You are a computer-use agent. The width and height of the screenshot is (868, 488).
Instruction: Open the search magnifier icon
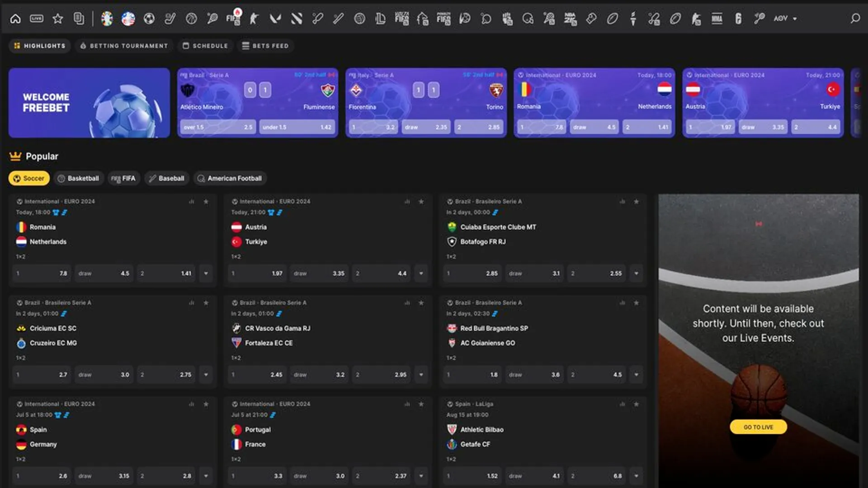[x=855, y=19]
